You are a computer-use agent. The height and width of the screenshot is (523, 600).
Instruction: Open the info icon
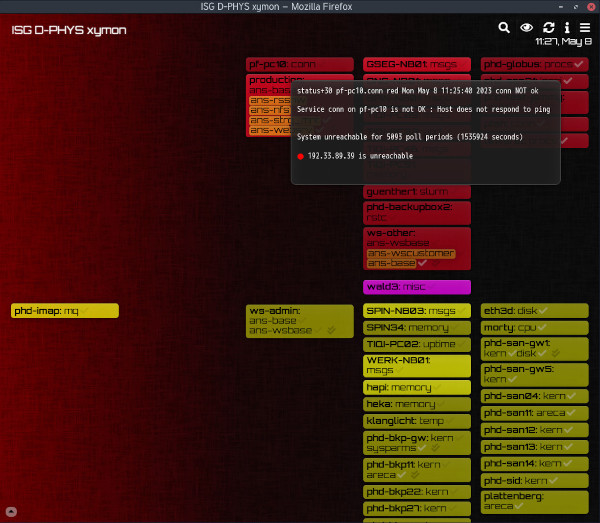(x=567, y=28)
